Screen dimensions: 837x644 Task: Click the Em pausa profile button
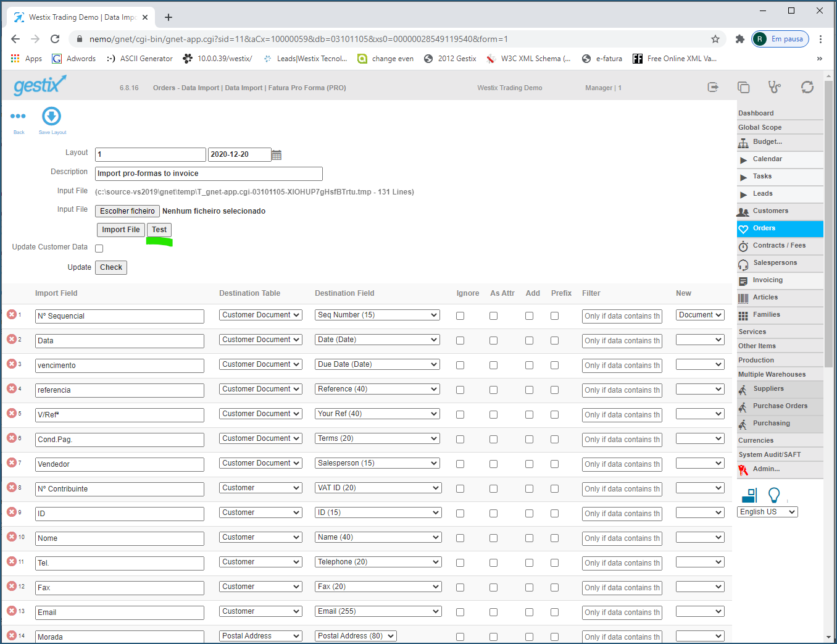coord(780,39)
